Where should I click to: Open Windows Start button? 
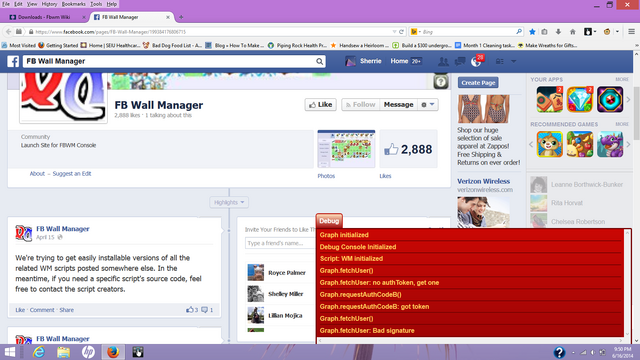click(x=9, y=352)
